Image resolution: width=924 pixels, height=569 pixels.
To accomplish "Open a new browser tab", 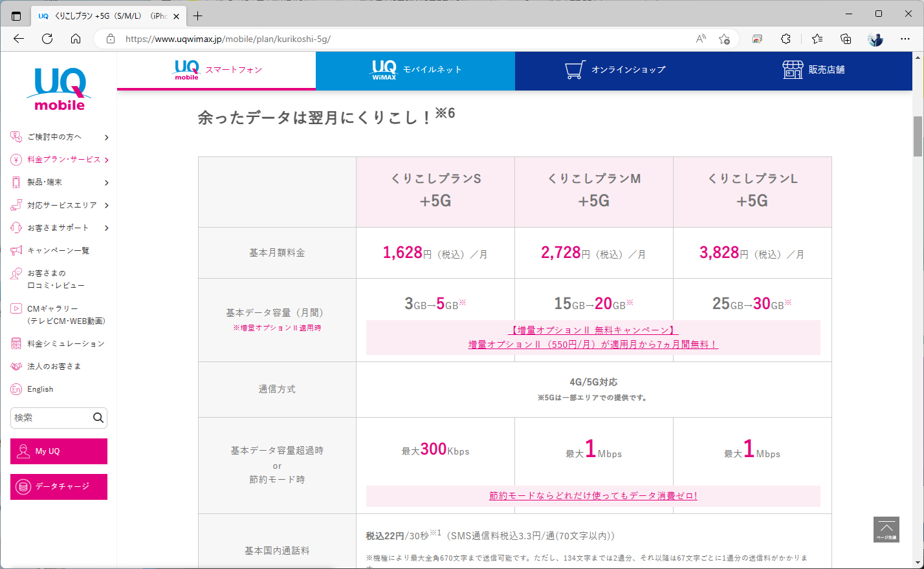I will [197, 16].
